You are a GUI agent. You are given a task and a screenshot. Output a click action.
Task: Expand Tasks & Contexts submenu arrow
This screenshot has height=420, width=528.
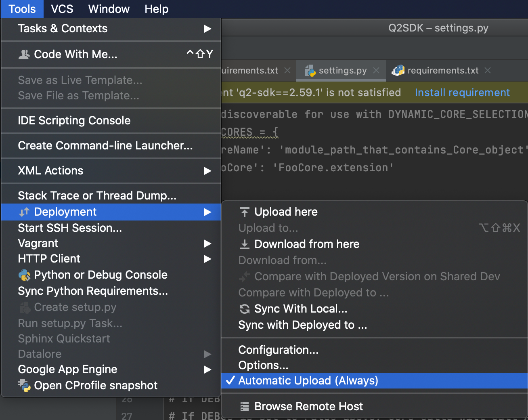pos(207,29)
